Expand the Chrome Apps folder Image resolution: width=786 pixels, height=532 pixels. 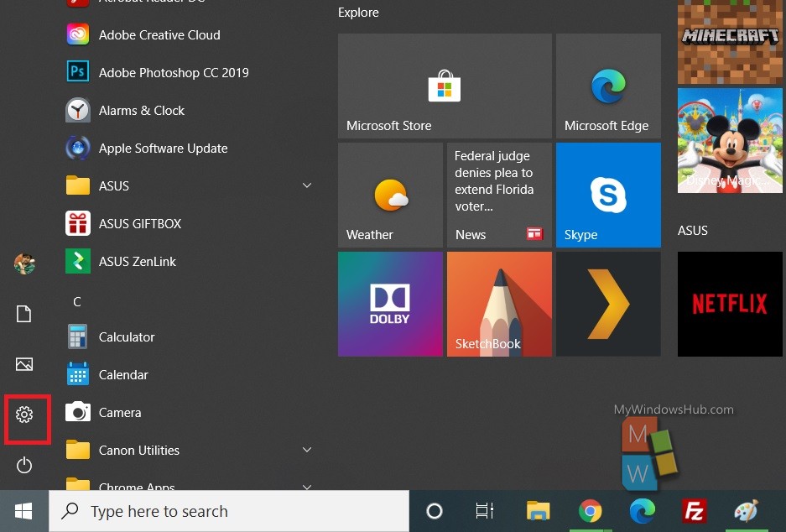pos(307,485)
